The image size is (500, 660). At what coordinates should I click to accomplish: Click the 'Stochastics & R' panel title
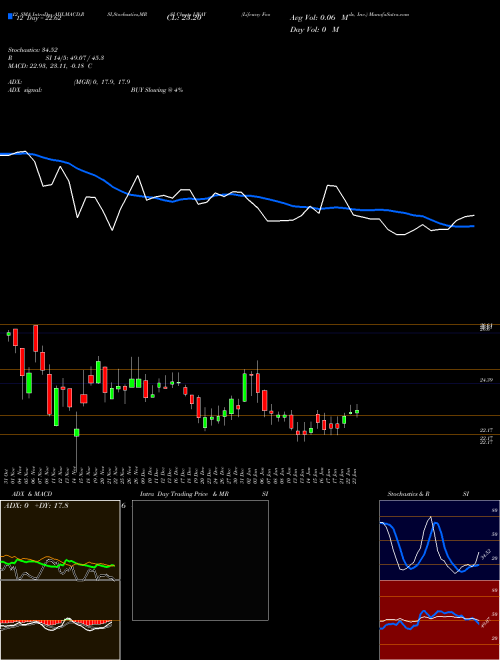pyautogui.click(x=409, y=494)
